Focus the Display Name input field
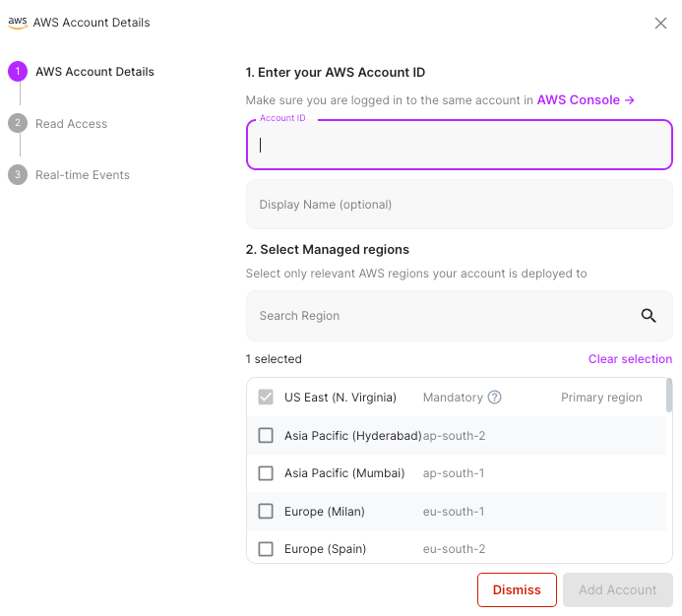This screenshot has width=682, height=616. [x=459, y=205]
